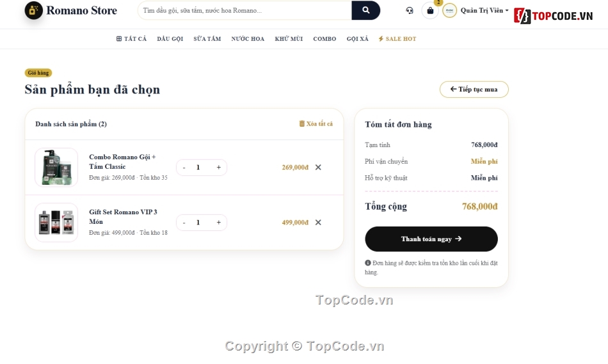
Task: Click the headset support icon
Action: (410, 10)
